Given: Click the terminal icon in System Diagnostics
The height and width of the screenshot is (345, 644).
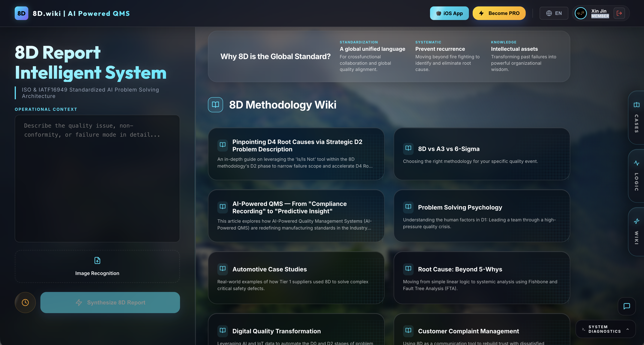Looking at the screenshot, I should coord(583,329).
